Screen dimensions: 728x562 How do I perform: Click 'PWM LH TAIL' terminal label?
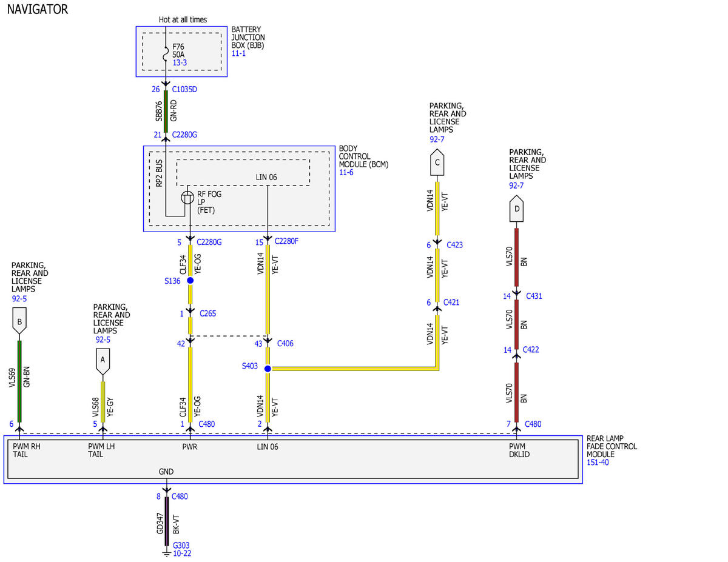click(101, 450)
